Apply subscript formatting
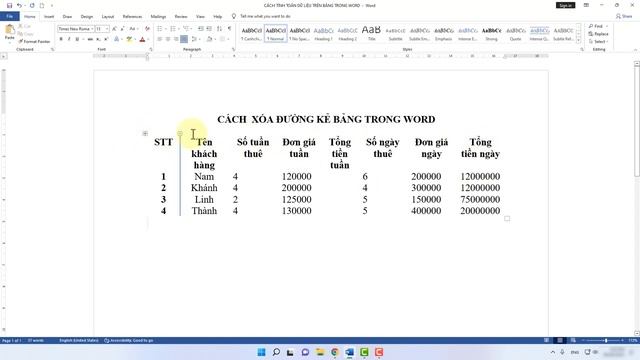The width and height of the screenshot is (640, 360). (x=98, y=39)
